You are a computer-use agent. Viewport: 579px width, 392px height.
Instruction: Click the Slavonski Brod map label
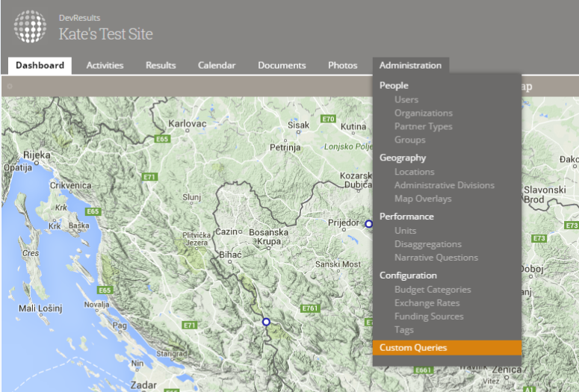(545, 195)
